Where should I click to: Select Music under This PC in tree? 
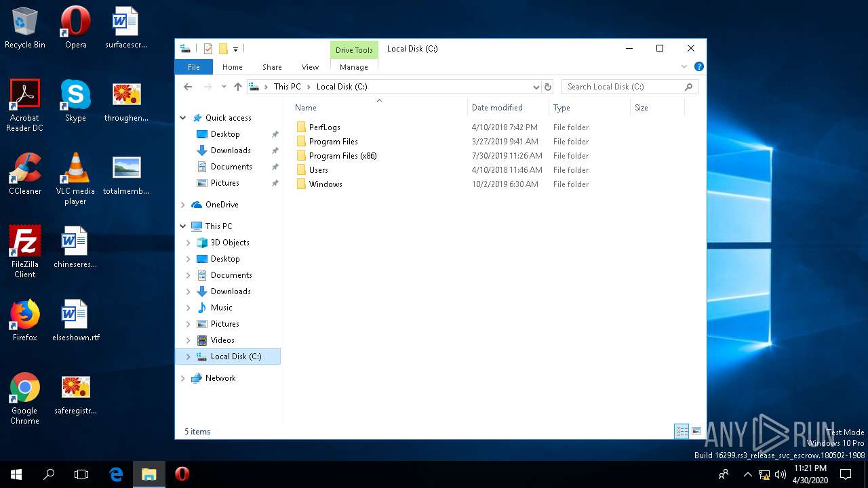[221, 308]
